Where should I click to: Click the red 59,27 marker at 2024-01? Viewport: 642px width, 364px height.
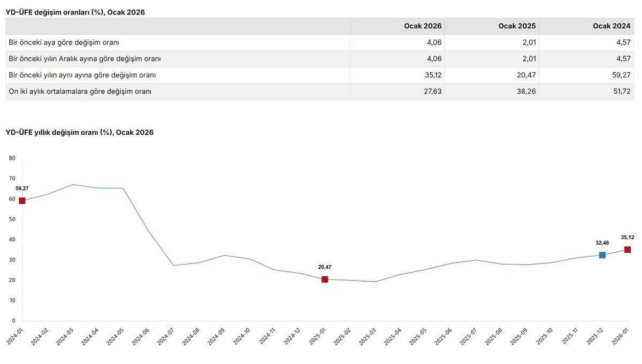point(22,200)
